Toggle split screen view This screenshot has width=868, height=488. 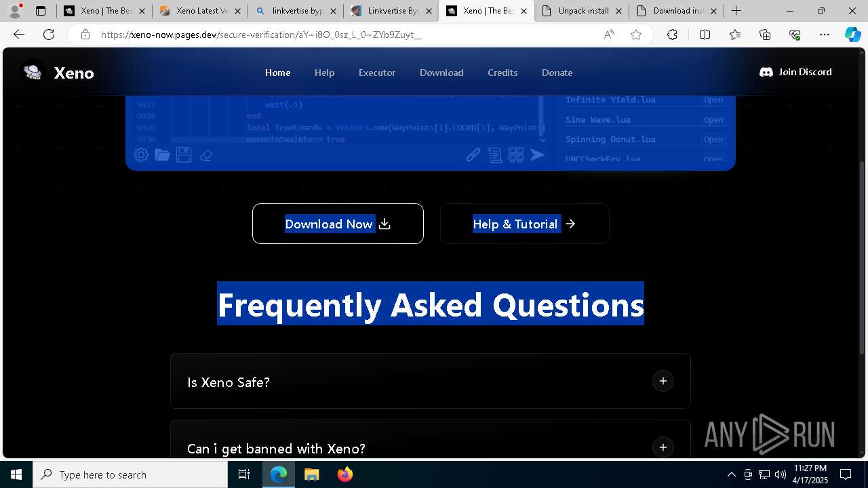pos(705,35)
